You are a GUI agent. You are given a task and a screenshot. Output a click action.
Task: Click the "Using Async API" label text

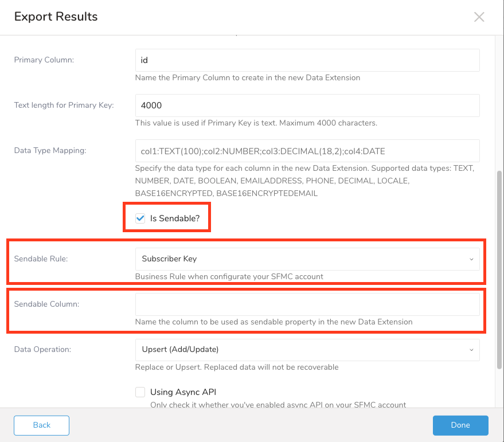pyautogui.click(x=183, y=392)
